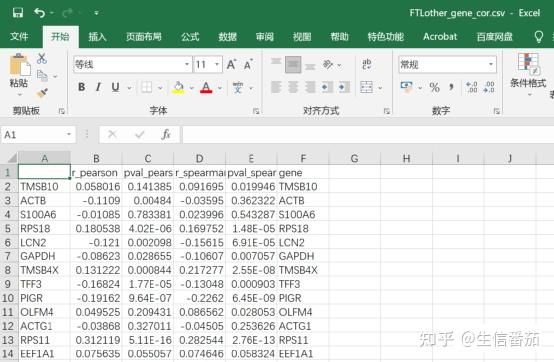Open the Alignment dialog launcher in 对齐方式 group

pyautogui.click(x=387, y=111)
